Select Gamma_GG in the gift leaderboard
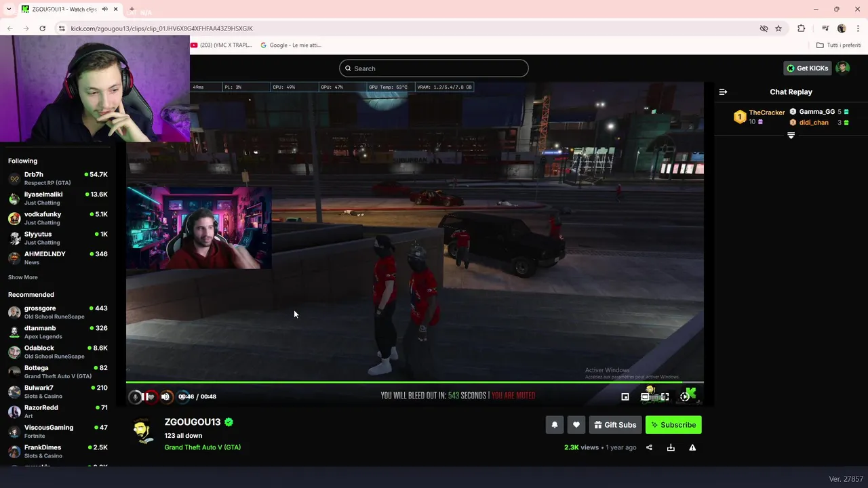 point(816,112)
